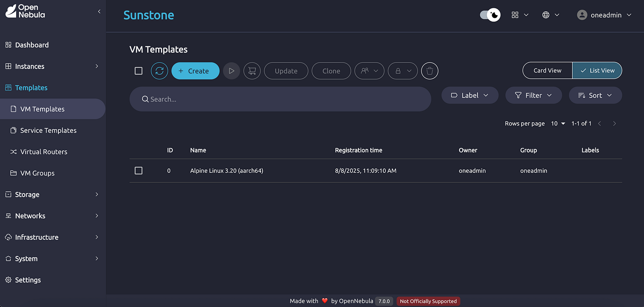
Task: Open the view selector grid dropdown
Action: click(x=520, y=15)
